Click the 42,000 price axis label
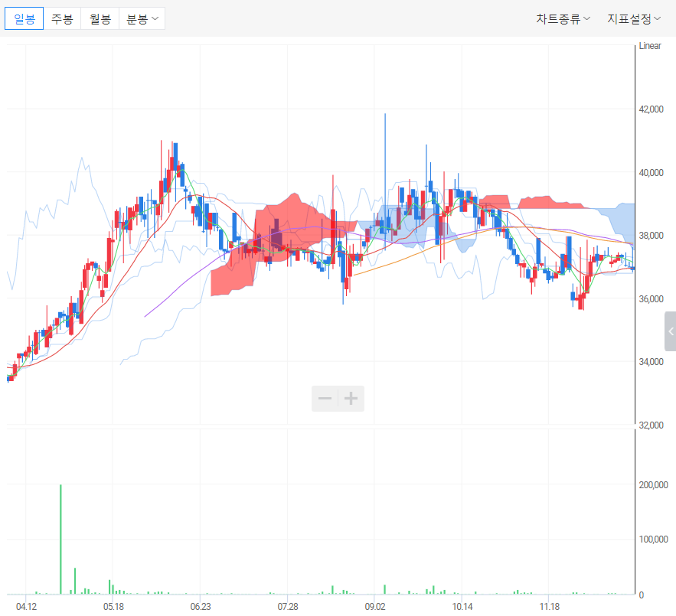Viewport: 676px width, 616px height. [651, 109]
